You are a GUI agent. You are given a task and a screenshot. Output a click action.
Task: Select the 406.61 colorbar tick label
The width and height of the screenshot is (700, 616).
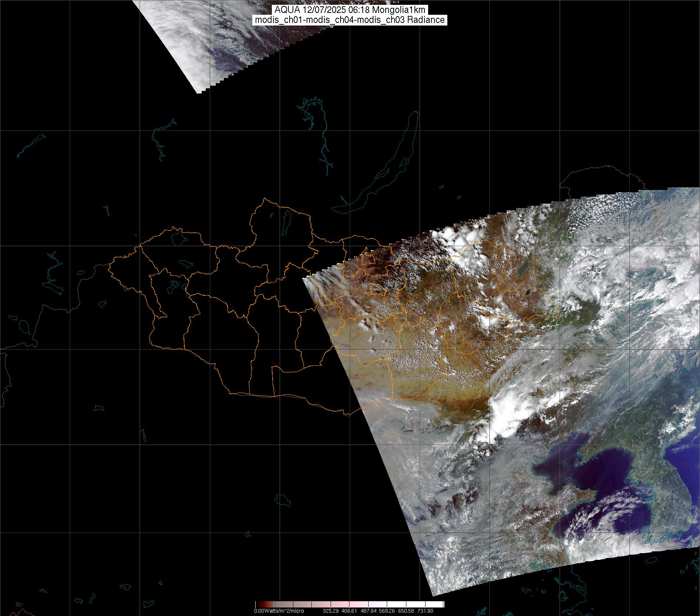coord(349,611)
